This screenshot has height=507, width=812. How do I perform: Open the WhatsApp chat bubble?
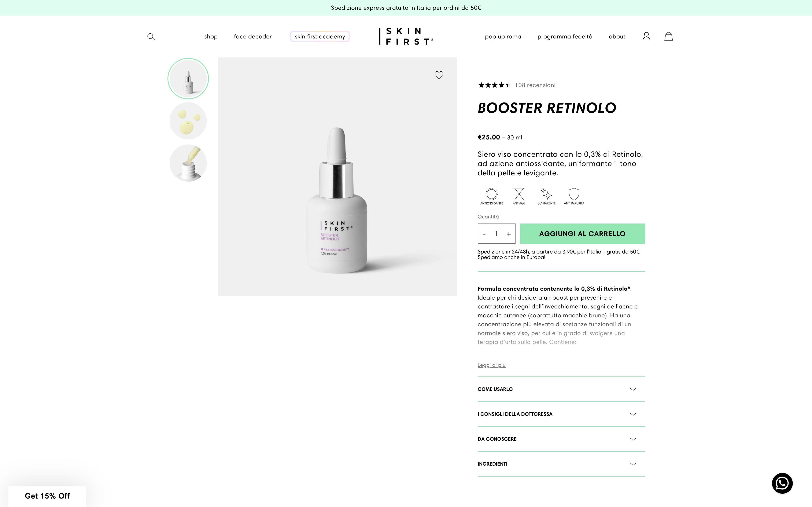click(782, 483)
